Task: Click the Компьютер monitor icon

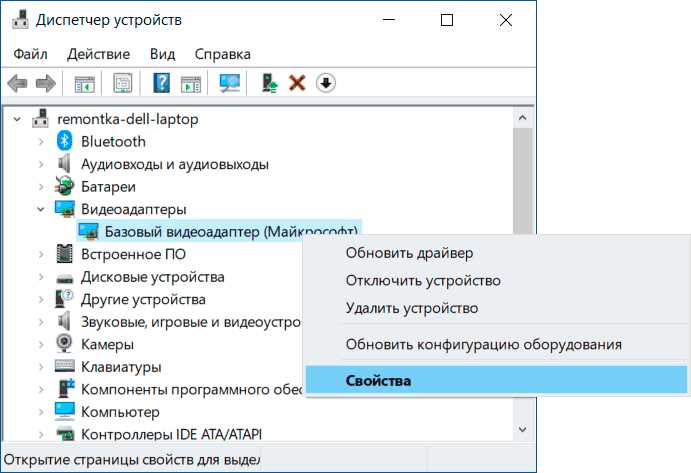Action: click(x=65, y=411)
